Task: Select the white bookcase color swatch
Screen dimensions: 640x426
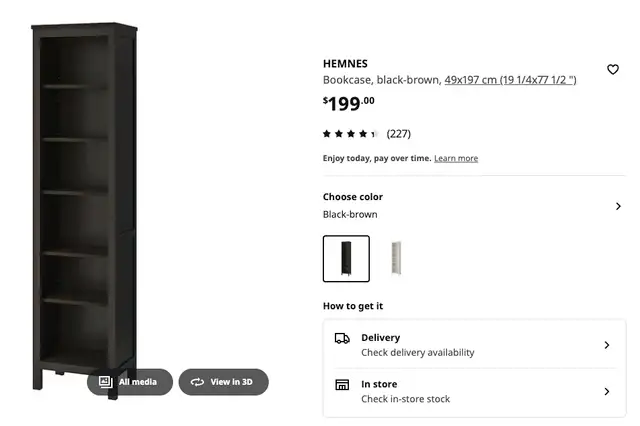Action: click(x=396, y=259)
